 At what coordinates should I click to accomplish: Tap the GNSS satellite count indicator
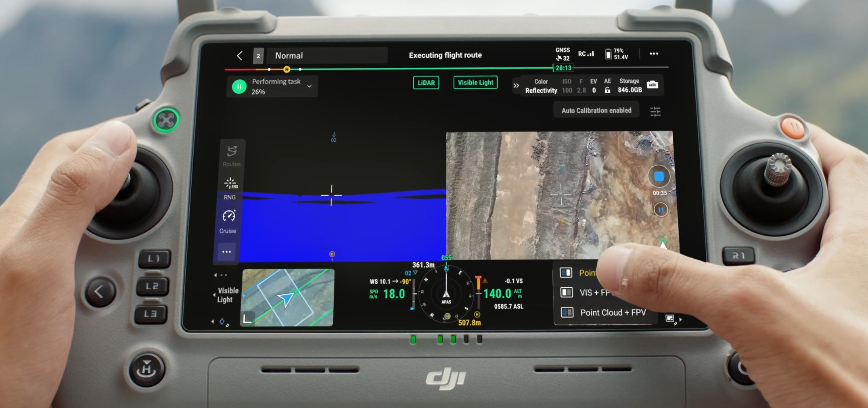click(562, 53)
